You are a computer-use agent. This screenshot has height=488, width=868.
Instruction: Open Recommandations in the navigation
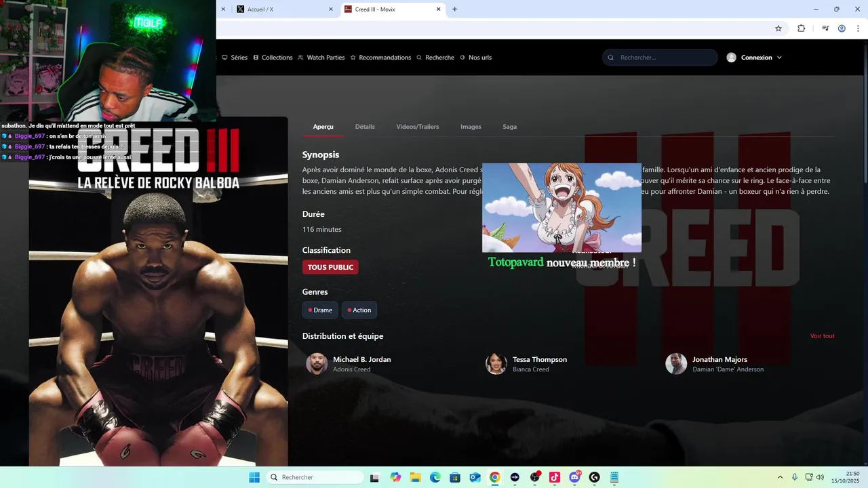pos(380,58)
